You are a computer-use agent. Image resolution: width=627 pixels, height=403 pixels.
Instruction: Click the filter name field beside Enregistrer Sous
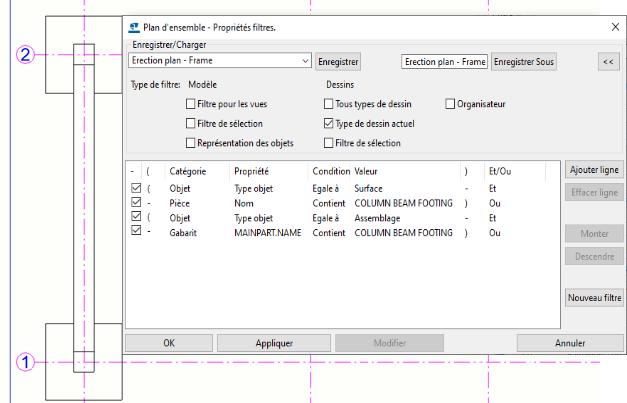(x=444, y=62)
